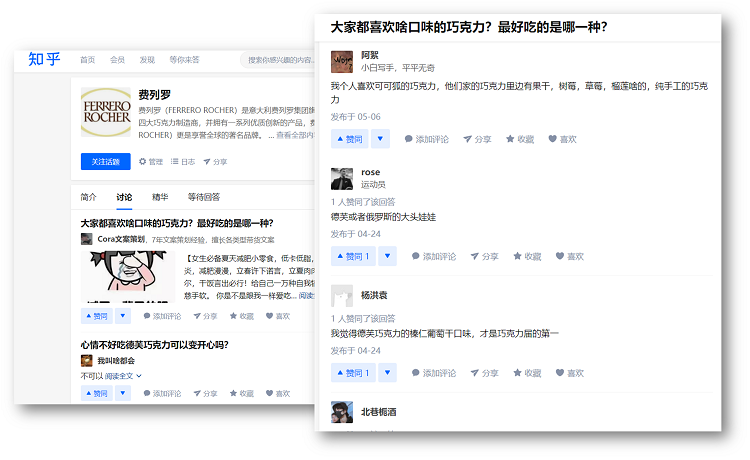Image resolution: width=750 pixels, height=460 pixels.
Task: Switch to the 精华 tab
Action: 160,197
